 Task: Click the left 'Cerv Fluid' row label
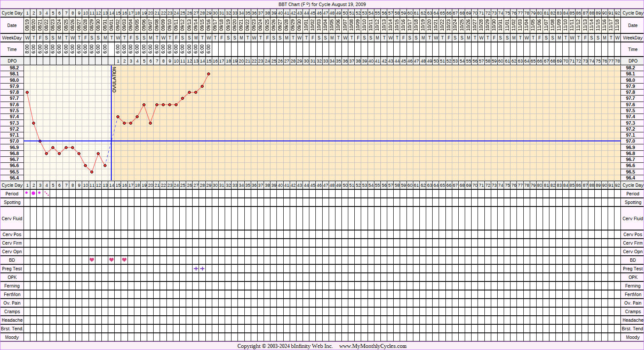tap(12, 218)
